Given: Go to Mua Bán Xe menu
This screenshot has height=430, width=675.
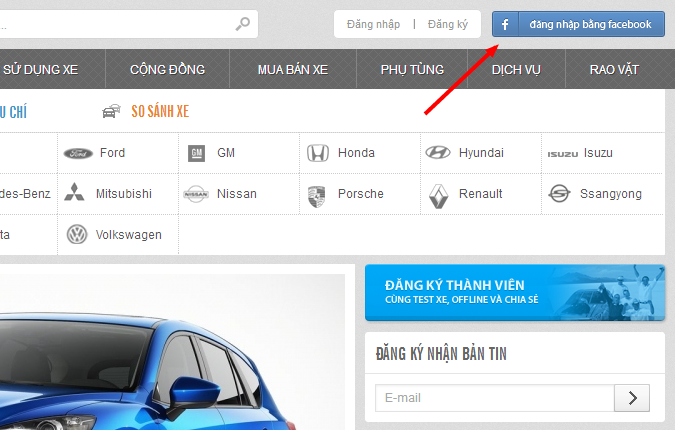Looking at the screenshot, I should click(x=292, y=70).
